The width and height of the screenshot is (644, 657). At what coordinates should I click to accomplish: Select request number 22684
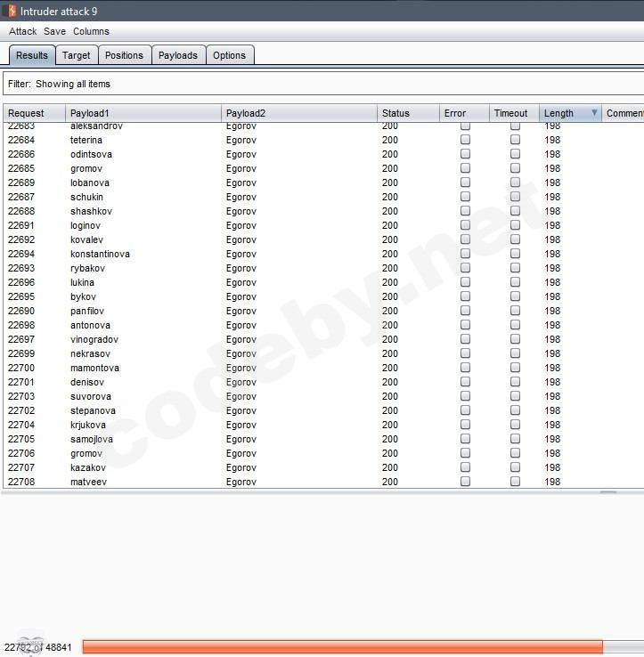[21, 140]
